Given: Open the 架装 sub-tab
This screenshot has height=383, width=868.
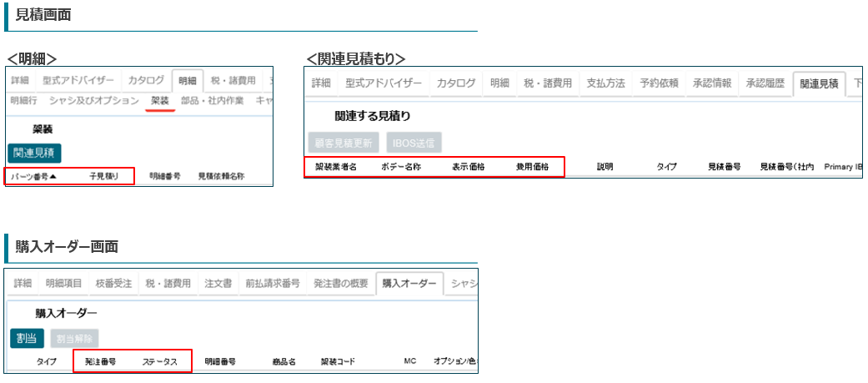Looking at the screenshot, I should (159, 100).
